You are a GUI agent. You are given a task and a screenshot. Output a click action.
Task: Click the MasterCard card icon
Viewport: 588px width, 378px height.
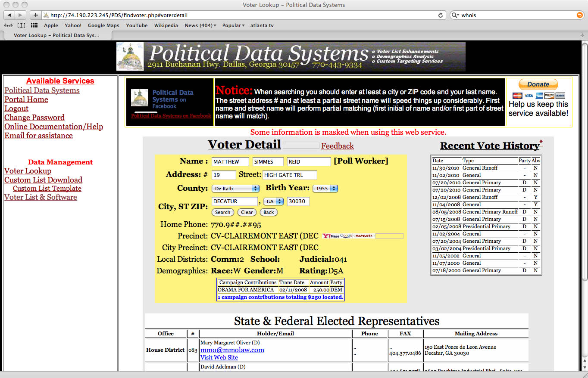tap(517, 96)
